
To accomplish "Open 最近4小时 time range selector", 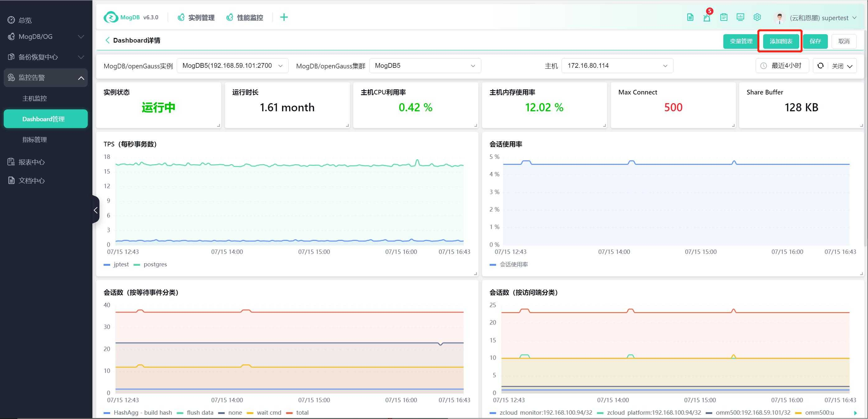I will 782,66.
